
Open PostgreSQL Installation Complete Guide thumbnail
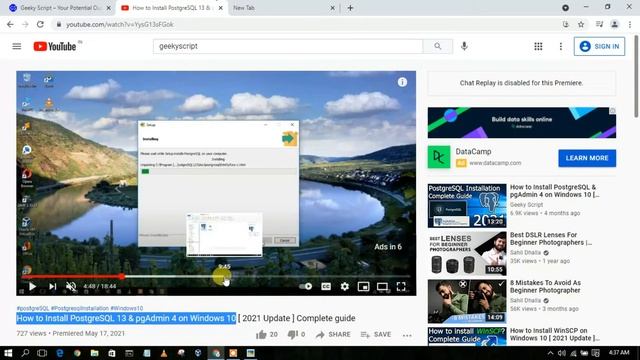pos(467,206)
